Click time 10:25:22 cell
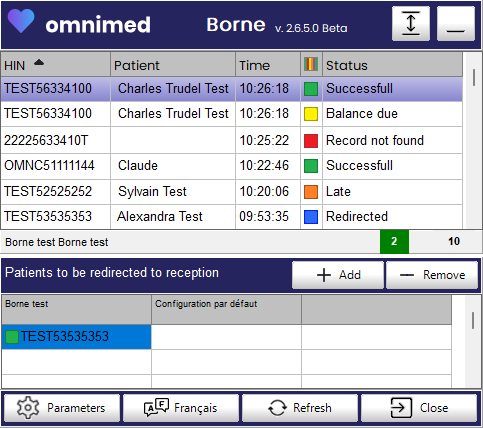This screenshot has width=483, height=428. click(268, 140)
